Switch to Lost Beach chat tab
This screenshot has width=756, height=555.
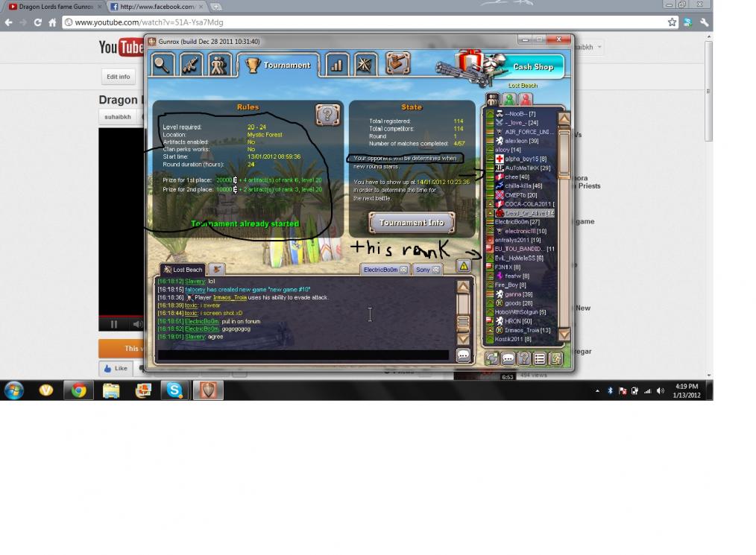pos(183,270)
